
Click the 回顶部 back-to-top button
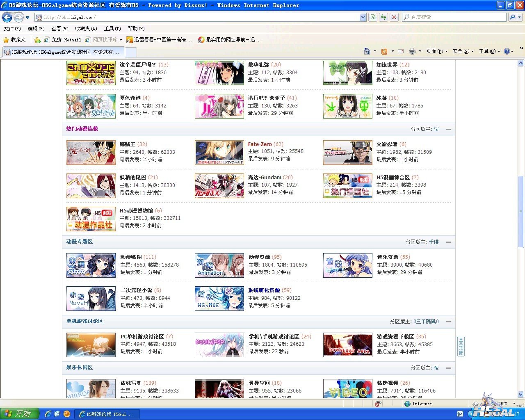coord(461,347)
